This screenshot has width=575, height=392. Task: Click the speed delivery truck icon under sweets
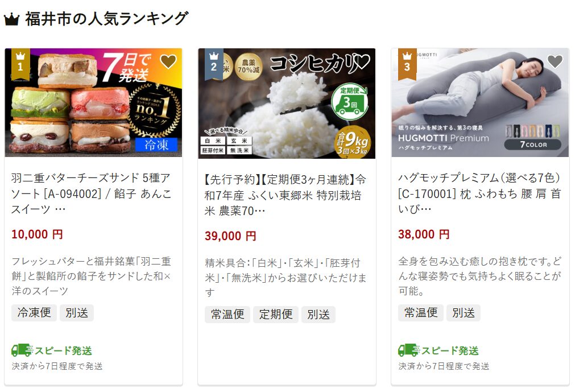tap(22, 350)
